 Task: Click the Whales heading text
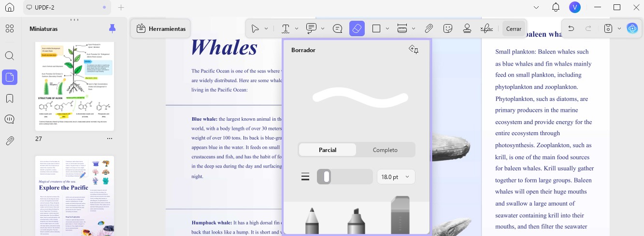tap(224, 47)
